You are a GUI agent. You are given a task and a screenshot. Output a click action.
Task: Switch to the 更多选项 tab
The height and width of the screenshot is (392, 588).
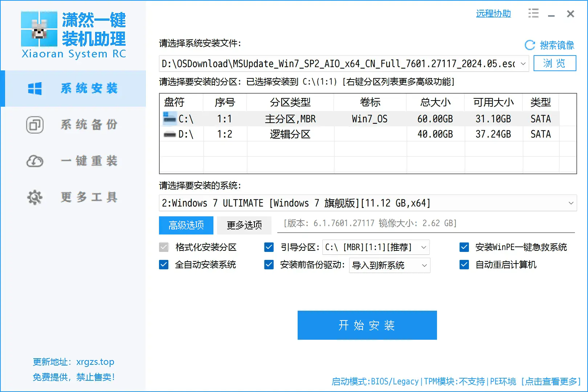point(244,225)
